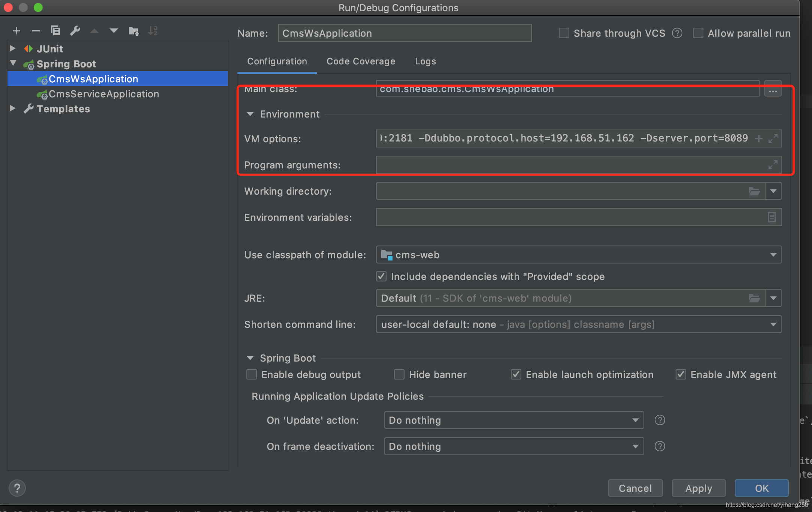Collapse the Spring Boot section
Screen dimensions: 812x512
tap(250, 358)
